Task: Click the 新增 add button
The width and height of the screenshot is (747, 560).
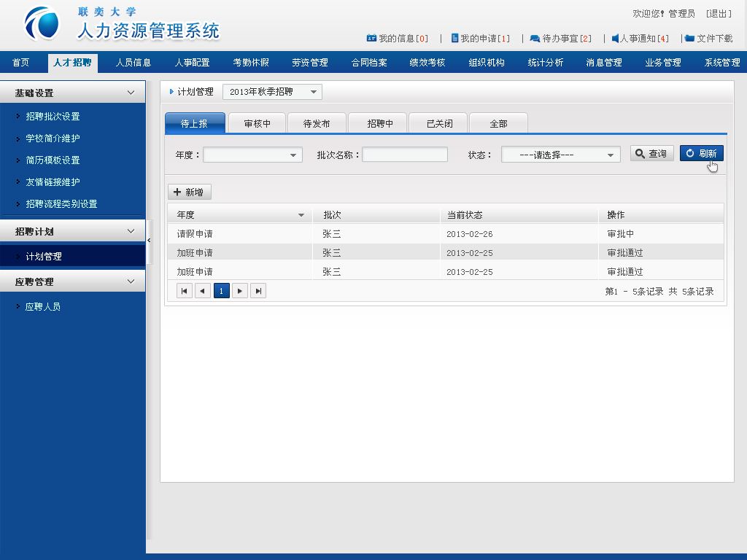Action: (189, 192)
